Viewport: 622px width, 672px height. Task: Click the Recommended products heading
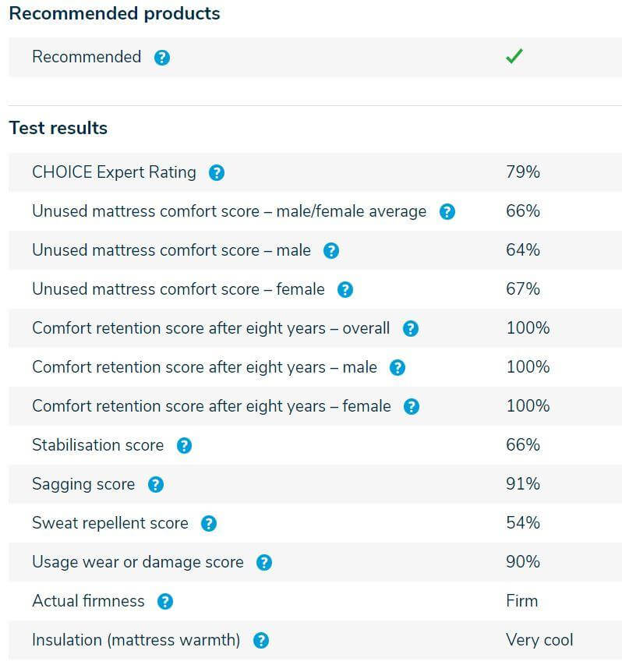pos(115,14)
